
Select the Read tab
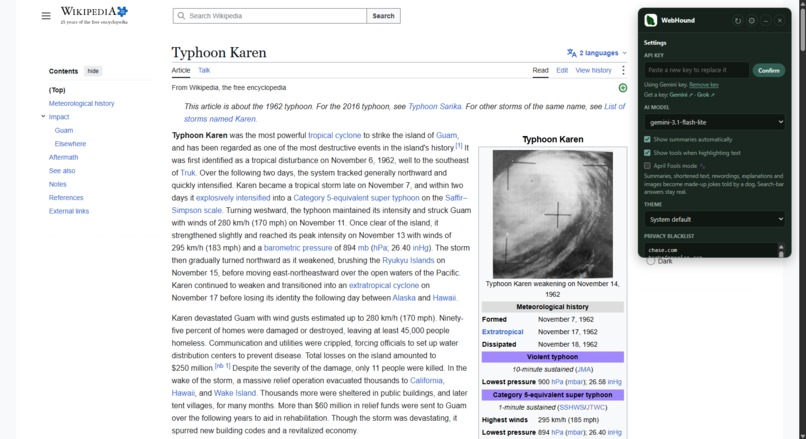[x=540, y=70]
